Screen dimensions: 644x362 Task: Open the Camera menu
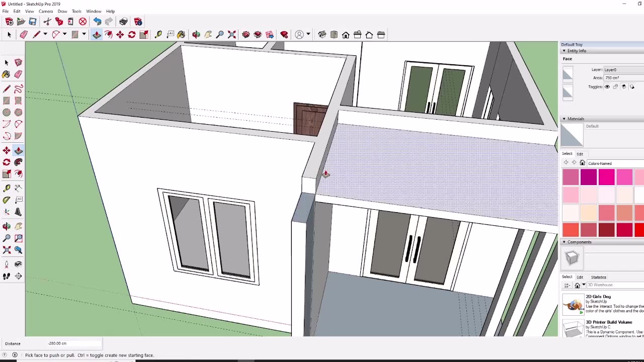pos(46,11)
